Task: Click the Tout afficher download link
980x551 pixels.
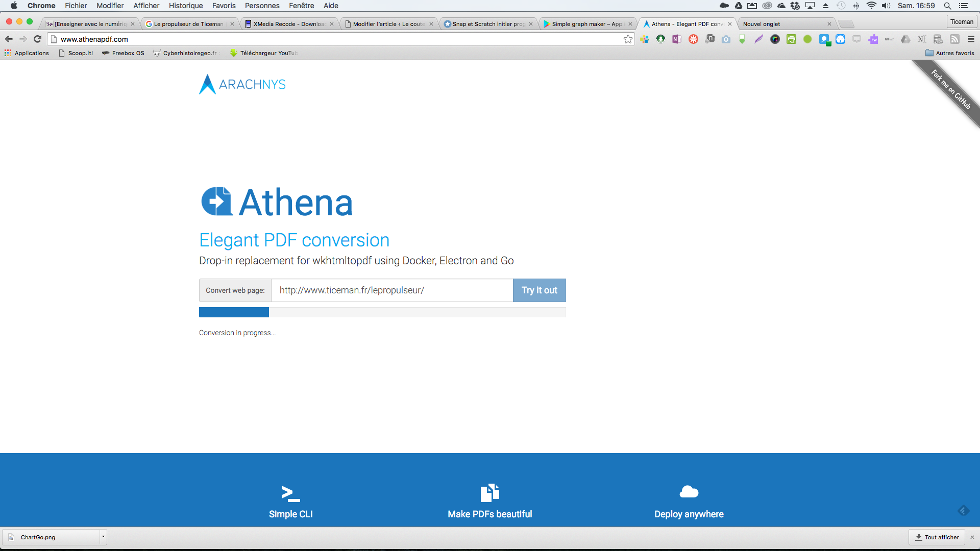Action: (x=936, y=537)
